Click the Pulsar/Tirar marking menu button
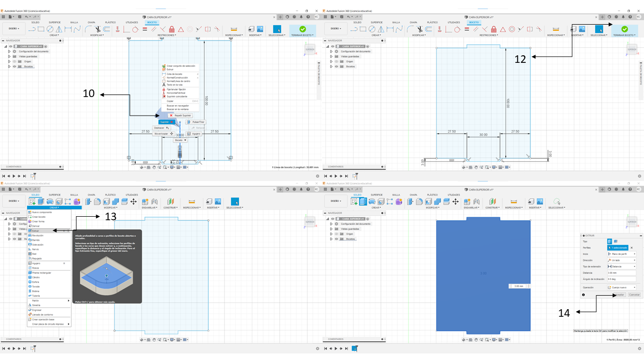 (x=196, y=122)
